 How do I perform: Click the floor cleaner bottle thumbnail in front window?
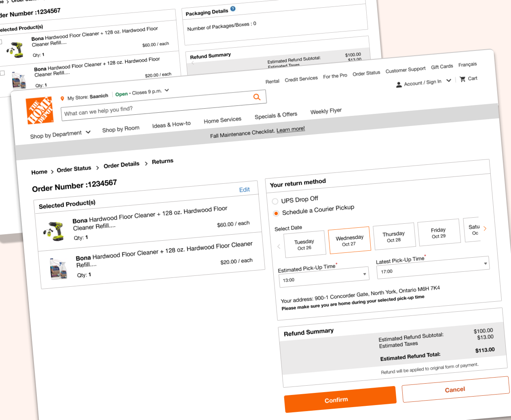[x=59, y=268]
